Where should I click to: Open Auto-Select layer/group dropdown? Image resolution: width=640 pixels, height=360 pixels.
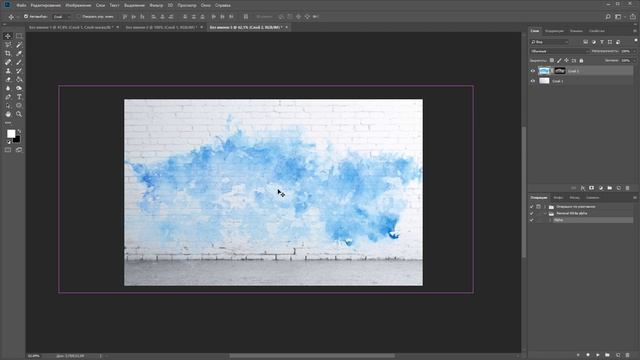pos(62,17)
